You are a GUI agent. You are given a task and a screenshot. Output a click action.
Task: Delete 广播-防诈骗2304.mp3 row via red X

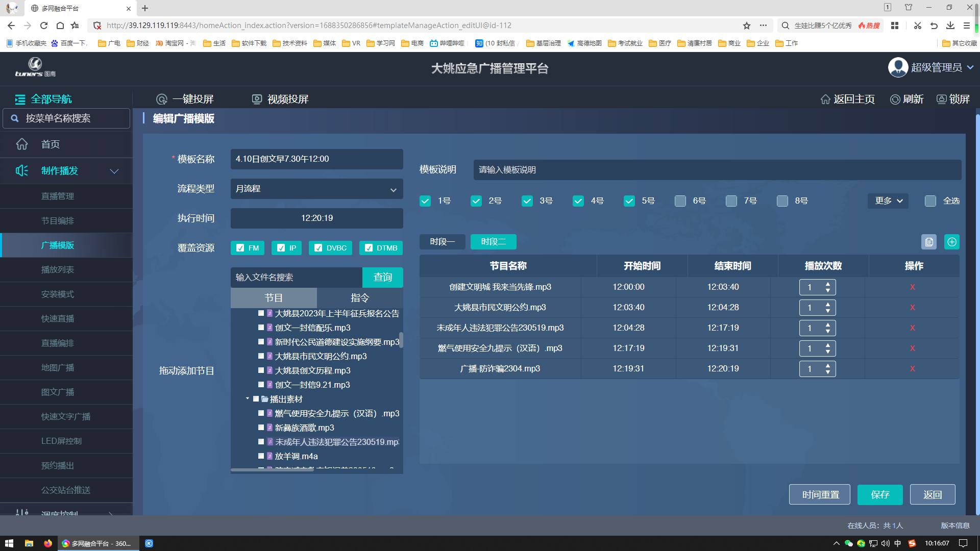point(912,369)
